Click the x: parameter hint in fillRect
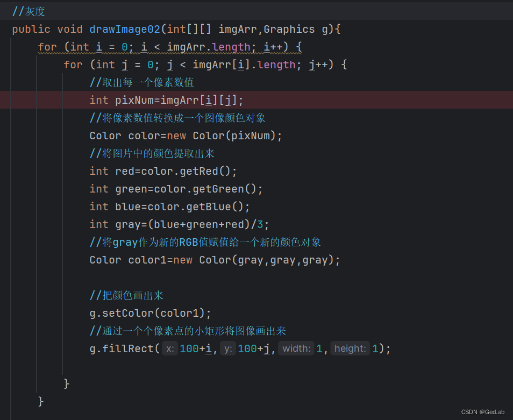Image resolution: width=513 pixels, height=420 pixels. [x=170, y=348]
